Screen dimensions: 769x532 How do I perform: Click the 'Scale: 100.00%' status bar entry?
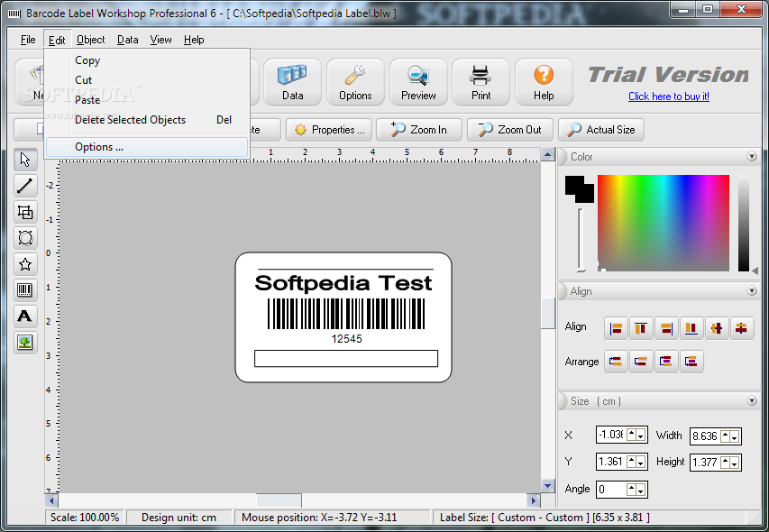[x=85, y=518]
